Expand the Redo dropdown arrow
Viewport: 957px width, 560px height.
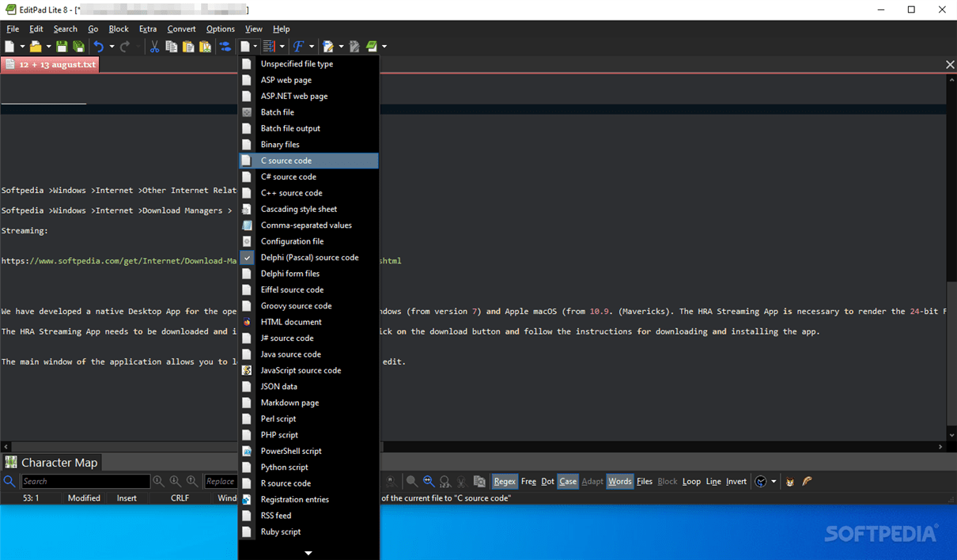pyautogui.click(x=139, y=46)
